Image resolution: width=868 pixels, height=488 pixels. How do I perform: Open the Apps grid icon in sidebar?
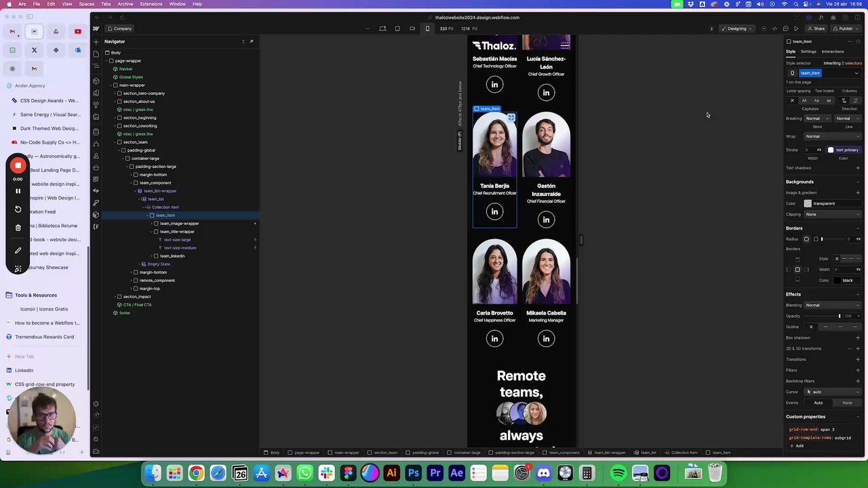(96, 179)
